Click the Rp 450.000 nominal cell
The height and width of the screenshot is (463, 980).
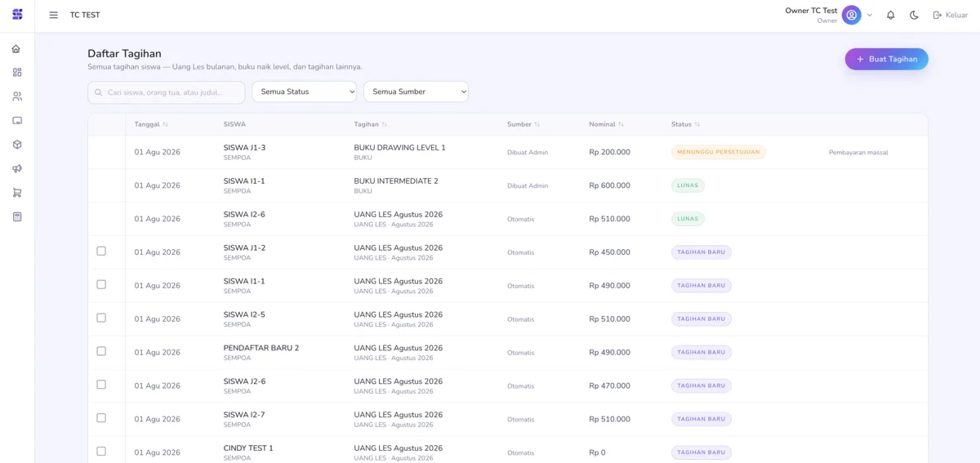[x=609, y=252]
